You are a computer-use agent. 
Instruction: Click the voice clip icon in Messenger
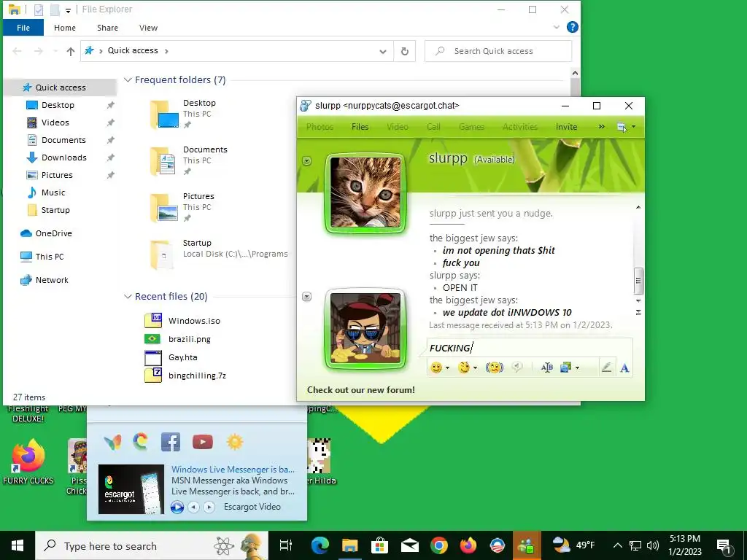(x=517, y=367)
